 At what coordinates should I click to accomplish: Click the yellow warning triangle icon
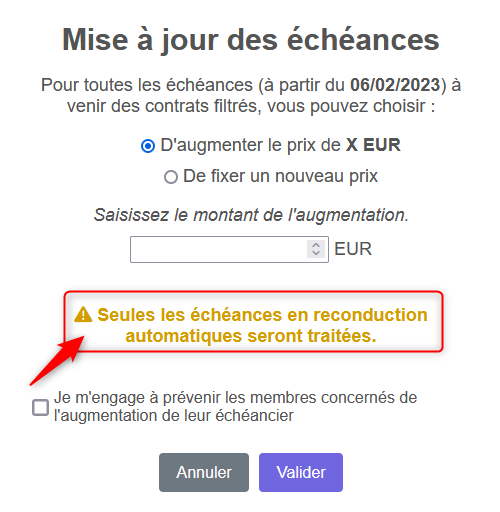pyautogui.click(x=83, y=315)
